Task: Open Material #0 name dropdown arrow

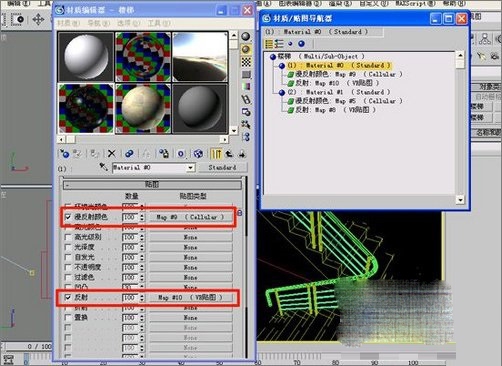Action: click(190, 167)
